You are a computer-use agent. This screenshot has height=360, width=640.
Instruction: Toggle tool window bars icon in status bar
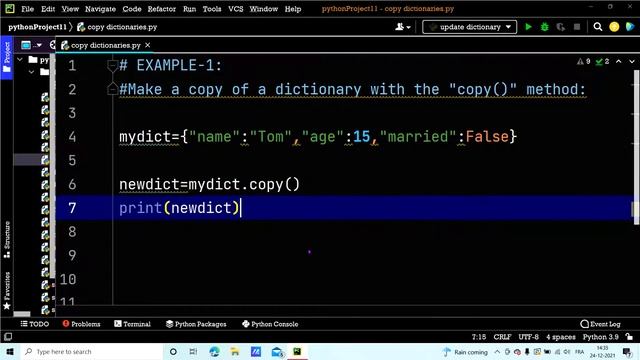[8, 337]
